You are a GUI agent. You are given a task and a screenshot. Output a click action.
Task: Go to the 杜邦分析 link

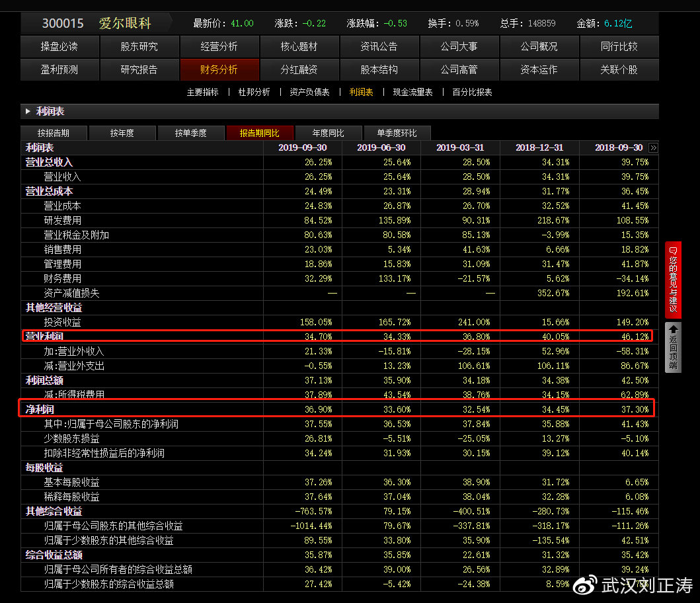(x=254, y=93)
